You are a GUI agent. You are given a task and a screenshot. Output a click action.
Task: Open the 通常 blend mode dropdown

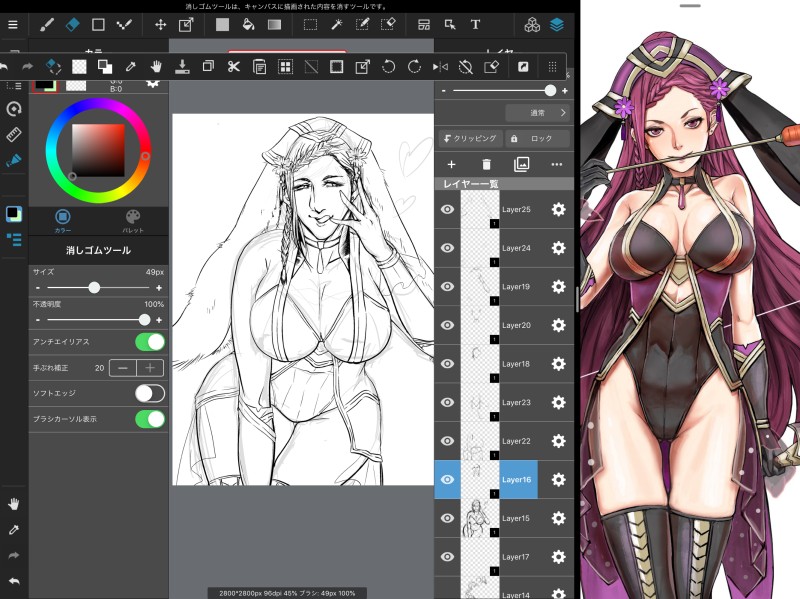coord(537,113)
